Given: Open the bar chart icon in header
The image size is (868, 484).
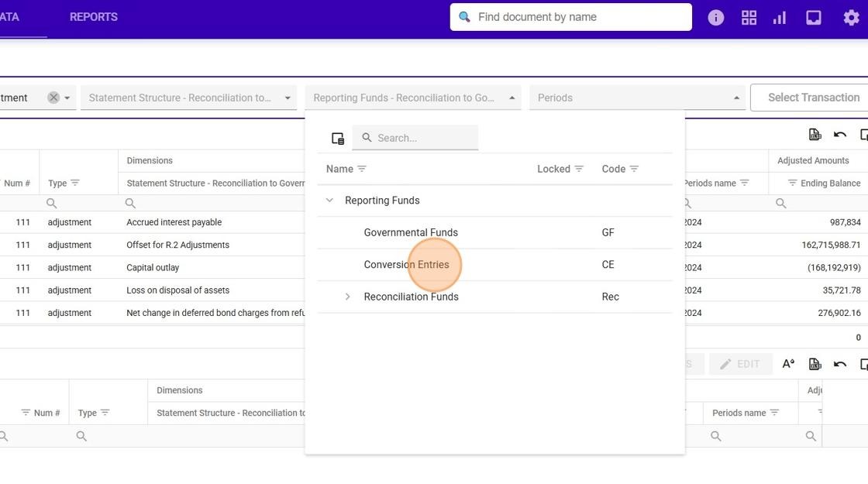Looking at the screenshot, I should click(780, 18).
